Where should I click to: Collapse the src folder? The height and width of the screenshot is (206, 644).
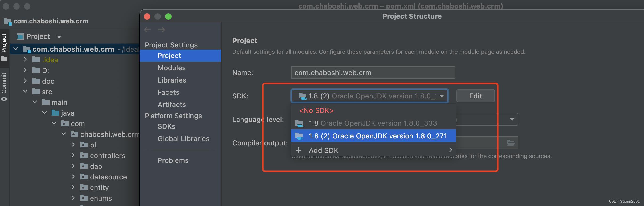[25, 91]
